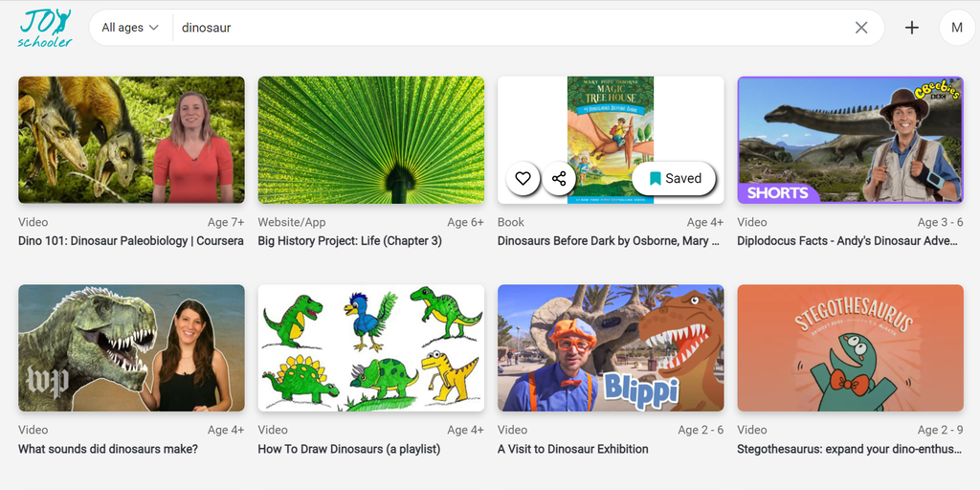980x490 pixels.
Task: Open Blippi dinosaur exhibition thumbnail
Action: click(611, 347)
